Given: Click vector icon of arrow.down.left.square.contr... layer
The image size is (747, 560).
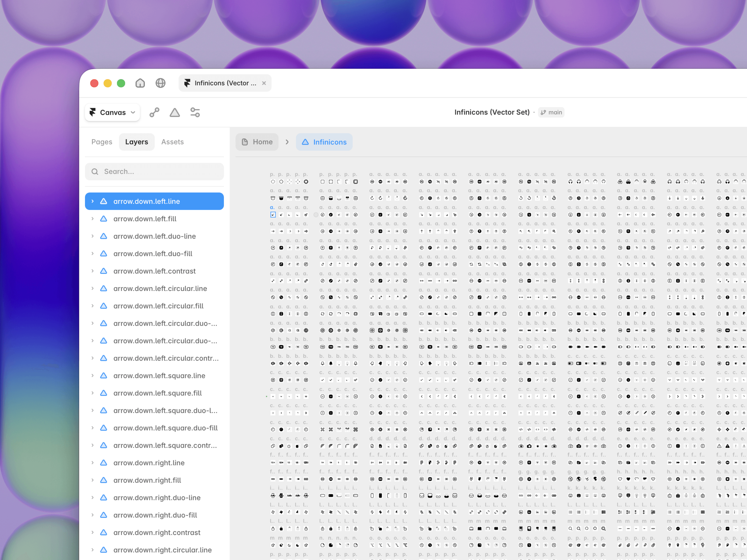Looking at the screenshot, I should pyautogui.click(x=104, y=445).
